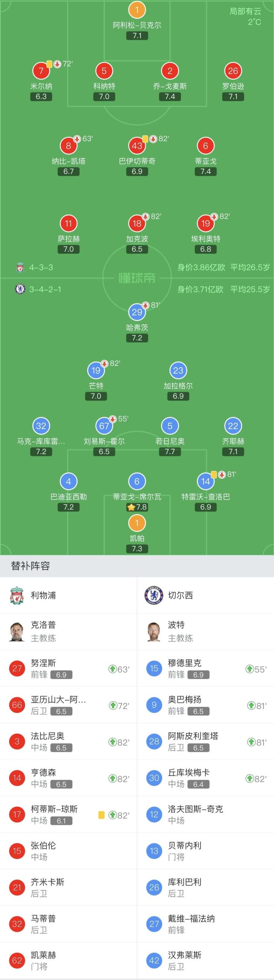Select Salah's red number 11 circle

[x=68, y=223]
